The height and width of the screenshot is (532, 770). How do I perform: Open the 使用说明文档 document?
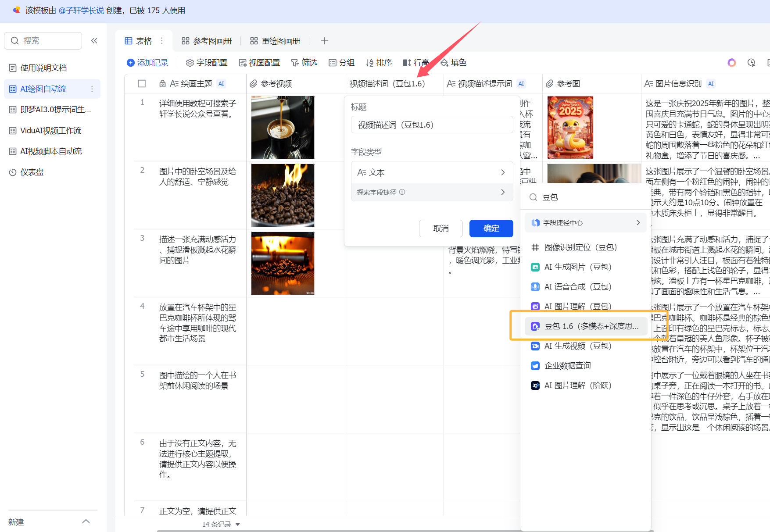click(x=43, y=68)
